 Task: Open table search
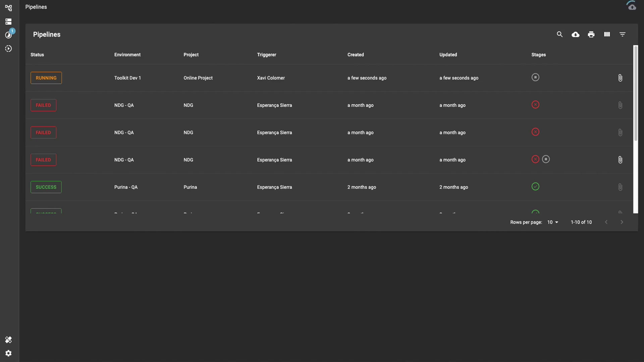click(x=559, y=34)
